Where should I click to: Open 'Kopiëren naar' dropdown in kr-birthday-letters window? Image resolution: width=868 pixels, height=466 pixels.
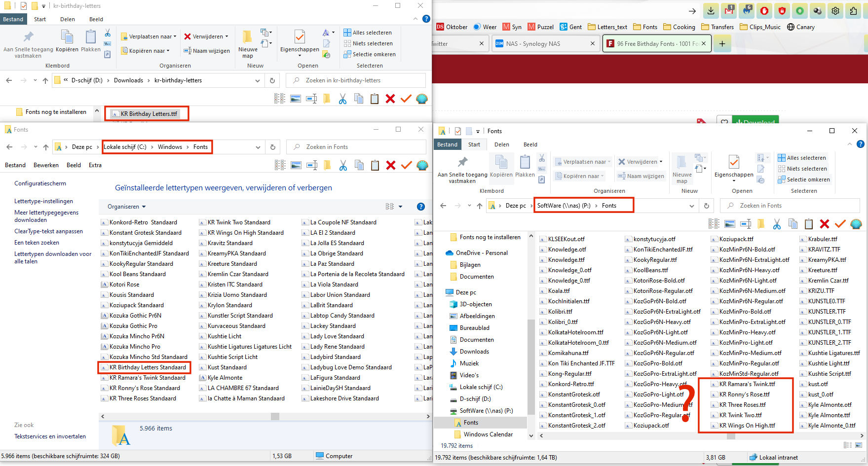click(x=148, y=51)
